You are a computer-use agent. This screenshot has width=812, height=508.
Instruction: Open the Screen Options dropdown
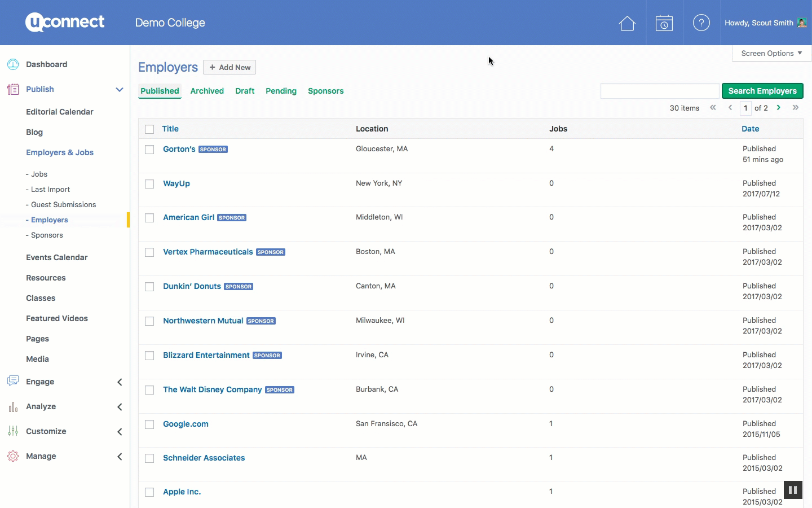(x=771, y=53)
